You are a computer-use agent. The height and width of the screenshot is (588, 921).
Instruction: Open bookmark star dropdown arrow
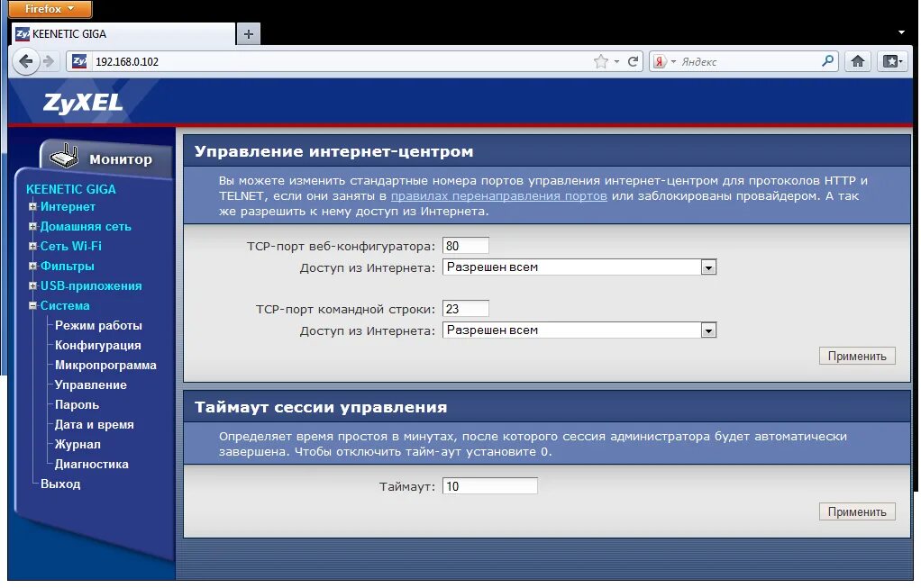point(616,61)
